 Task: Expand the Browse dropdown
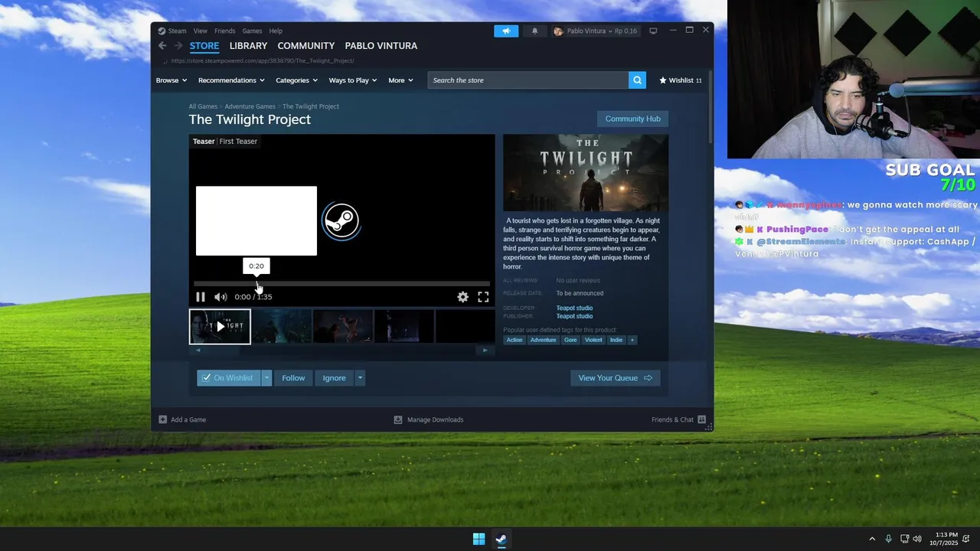[171, 80]
